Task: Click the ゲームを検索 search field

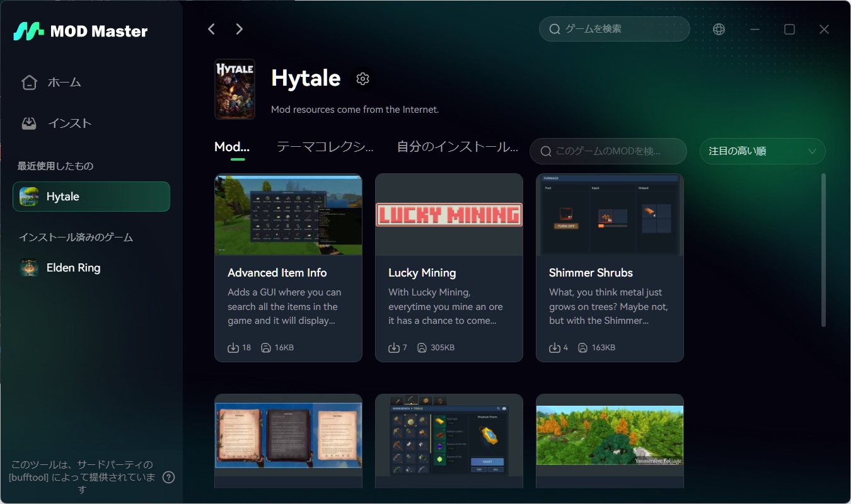Action: click(x=614, y=29)
